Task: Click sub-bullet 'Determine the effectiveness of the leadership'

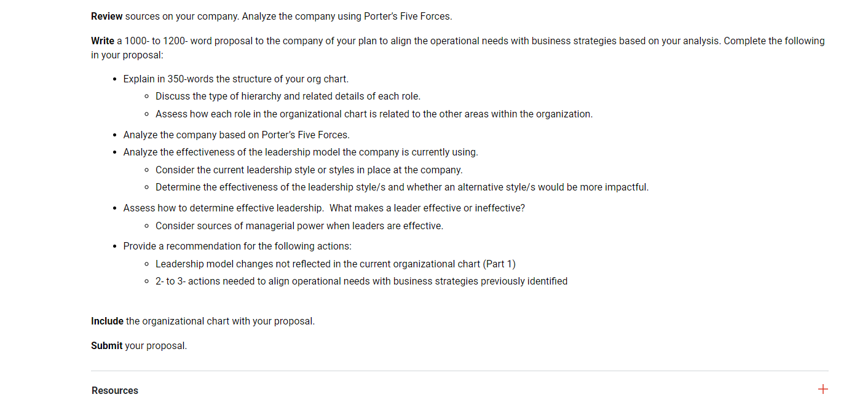Action: 402,187
